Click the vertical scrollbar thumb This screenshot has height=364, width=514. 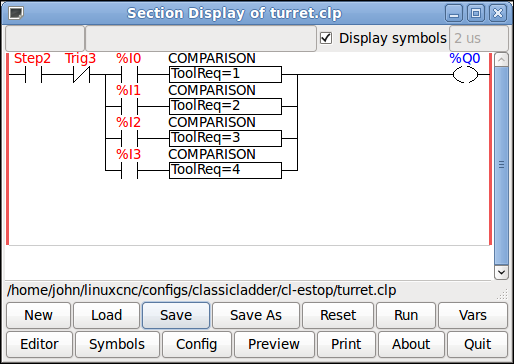pos(501,165)
